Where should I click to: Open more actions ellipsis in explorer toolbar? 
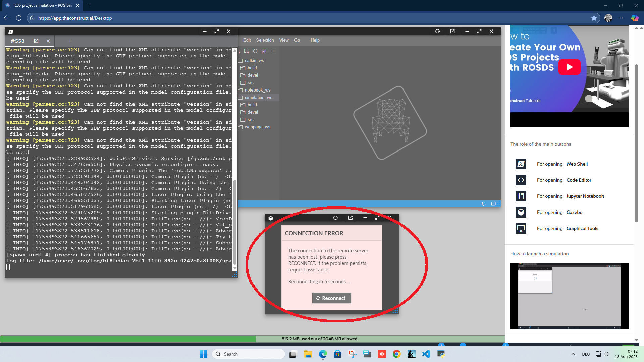[273, 51]
